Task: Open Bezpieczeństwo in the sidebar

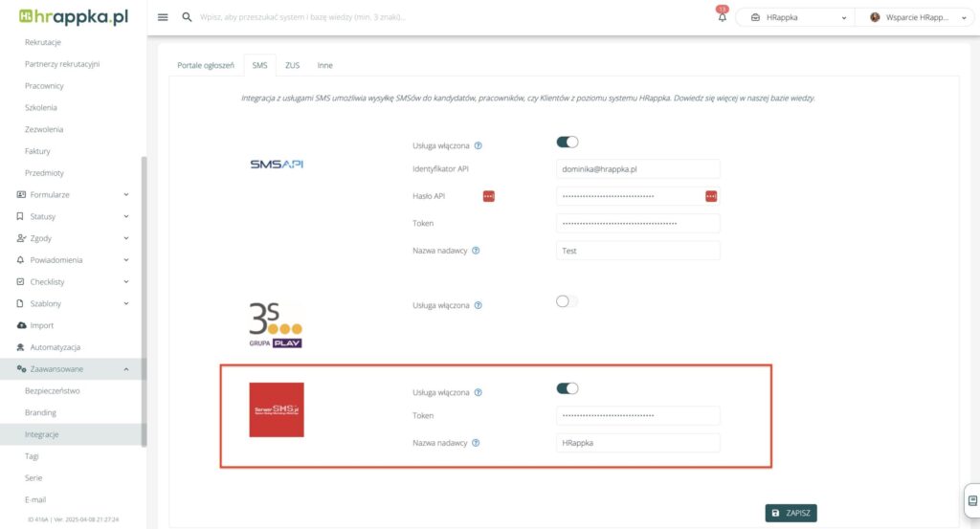Action: point(53,391)
